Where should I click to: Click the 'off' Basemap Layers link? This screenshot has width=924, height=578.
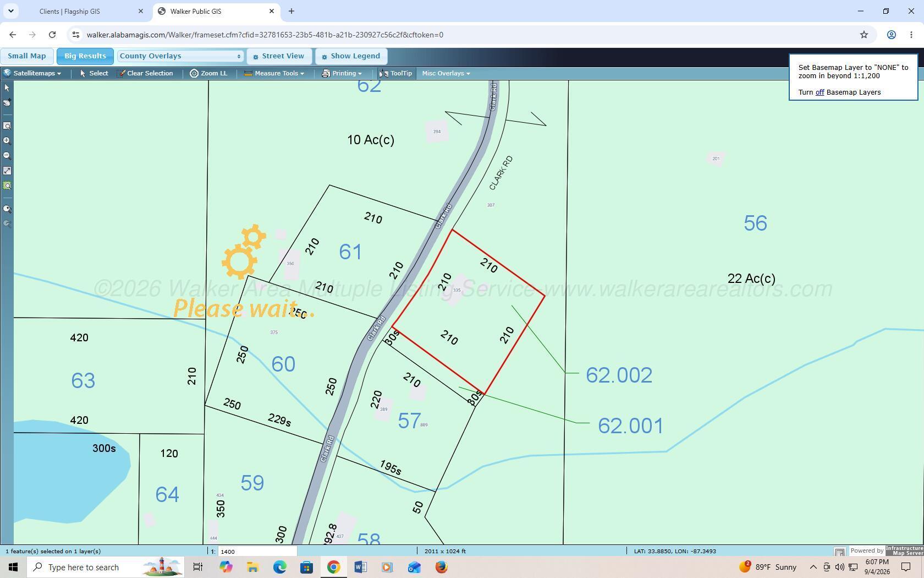pos(820,92)
